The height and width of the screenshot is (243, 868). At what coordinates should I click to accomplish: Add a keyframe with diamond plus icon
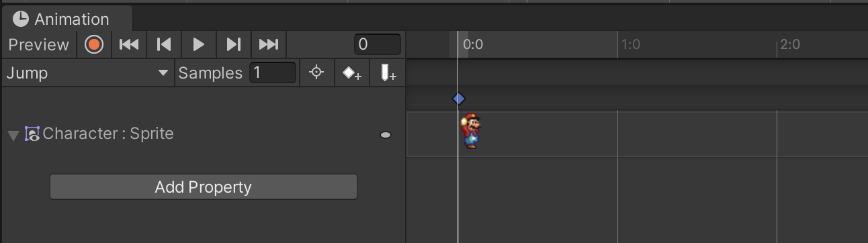point(351,72)
